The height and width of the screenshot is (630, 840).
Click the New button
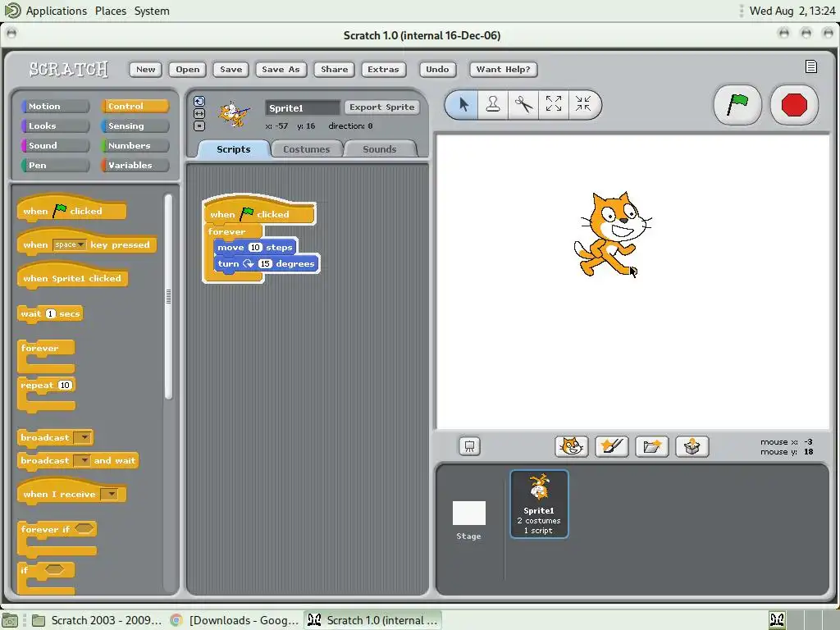pos(146,69)
